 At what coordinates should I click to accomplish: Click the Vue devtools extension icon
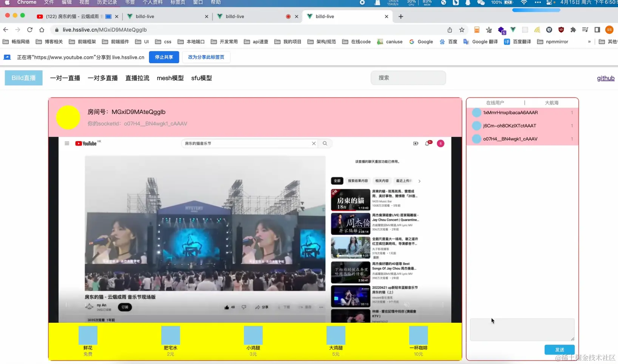click(x=513, y=30)
